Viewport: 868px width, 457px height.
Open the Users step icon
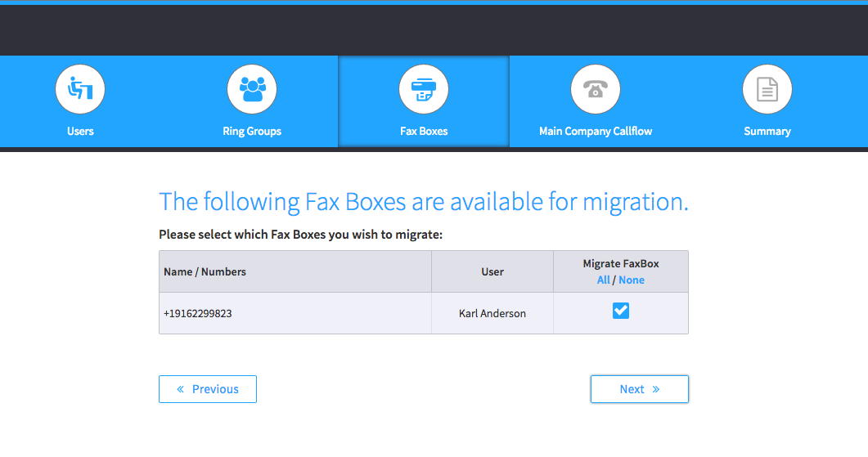(x=80, y=89)
